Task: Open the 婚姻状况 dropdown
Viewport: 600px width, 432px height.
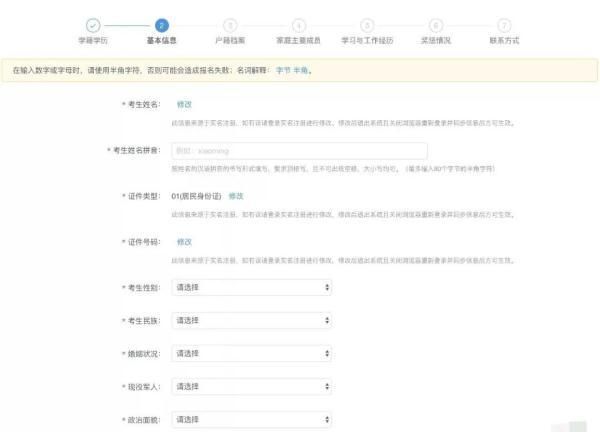Action: pos(251,354)
